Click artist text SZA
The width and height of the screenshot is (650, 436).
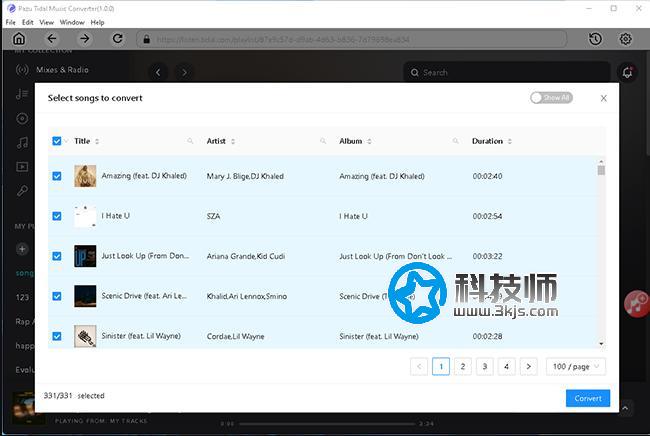point(213,216)
